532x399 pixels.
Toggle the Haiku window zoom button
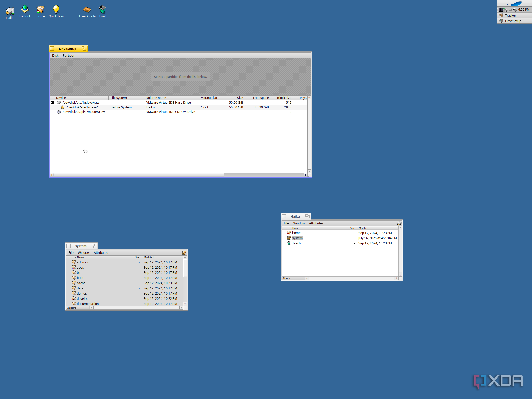(308, 216)
